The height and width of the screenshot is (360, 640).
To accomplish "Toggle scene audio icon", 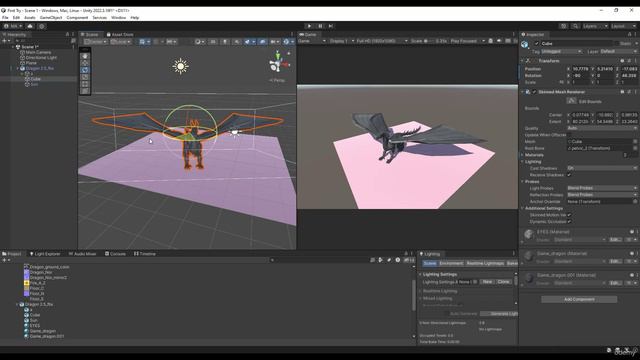I will [237, 42].
